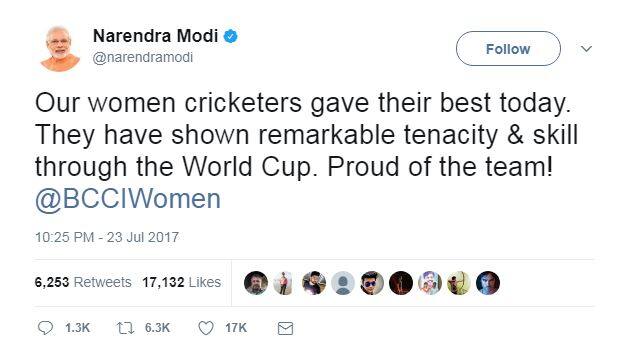The width and height of the screenshot is (628, 364).
Task: Open the default grey silhouette avatar
Action: click(x=343, y=283)
